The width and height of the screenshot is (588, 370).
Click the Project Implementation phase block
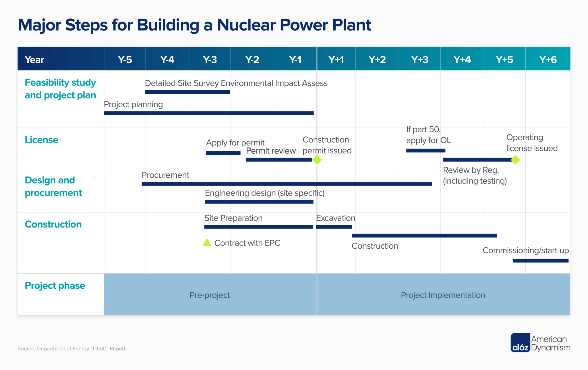[444, 294]
